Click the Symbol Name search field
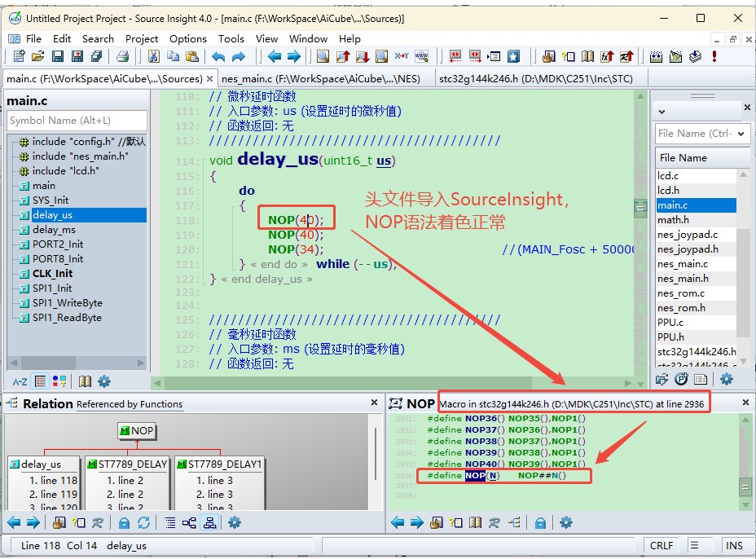This screenshot has height=559, width=756. click(77, 121)
